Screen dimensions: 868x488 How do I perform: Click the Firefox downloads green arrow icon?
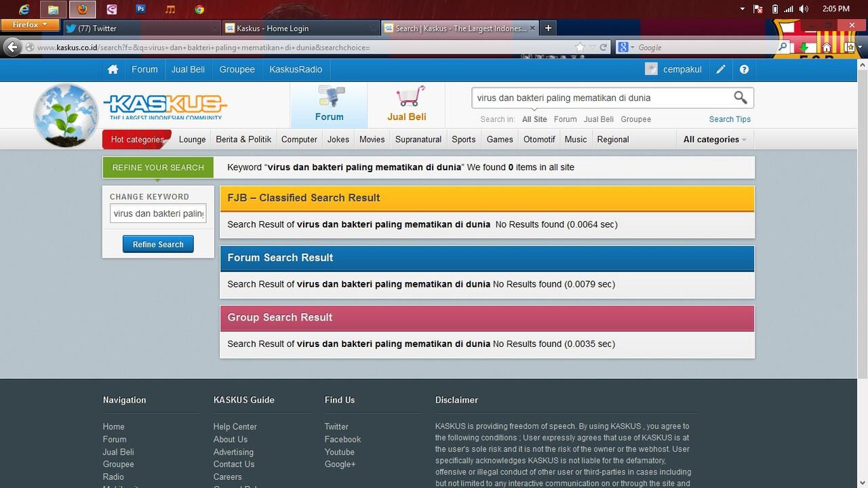(x=804, y=47)
